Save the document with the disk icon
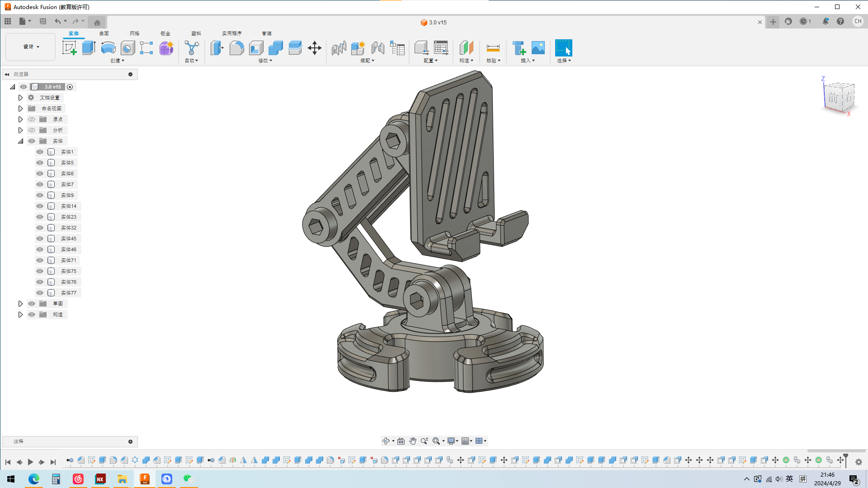 point(43,21)
